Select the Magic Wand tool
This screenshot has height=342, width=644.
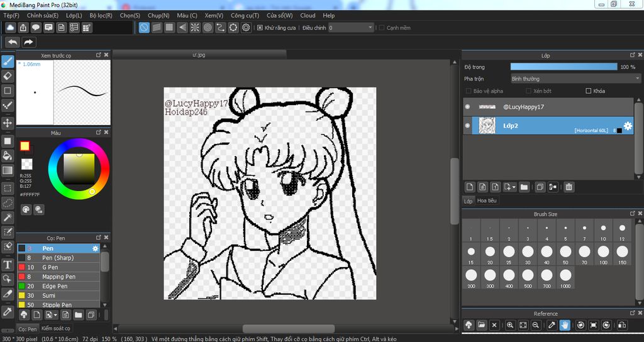[x=8, y=217]
